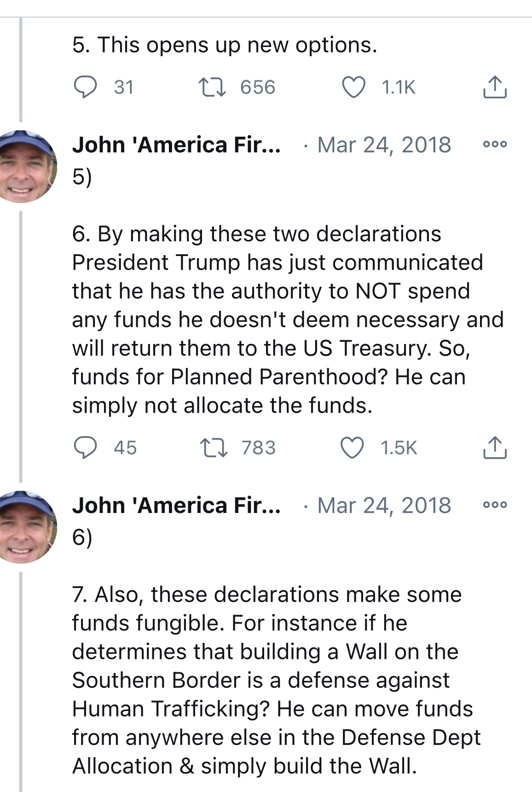
Task: Reply to the tweet with 45 comments
Action: pyautogui.click(x=86, y=448)
